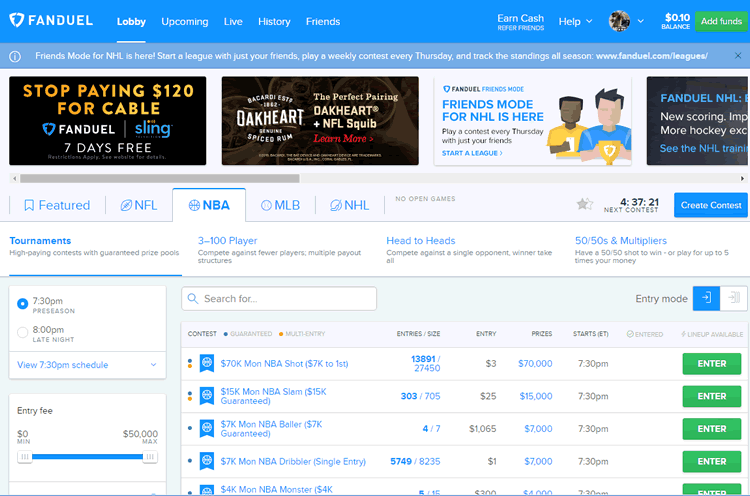Click the entry fee maximum slider handle
The width and height of the screenshot is (750, 496).
point(150,457)
